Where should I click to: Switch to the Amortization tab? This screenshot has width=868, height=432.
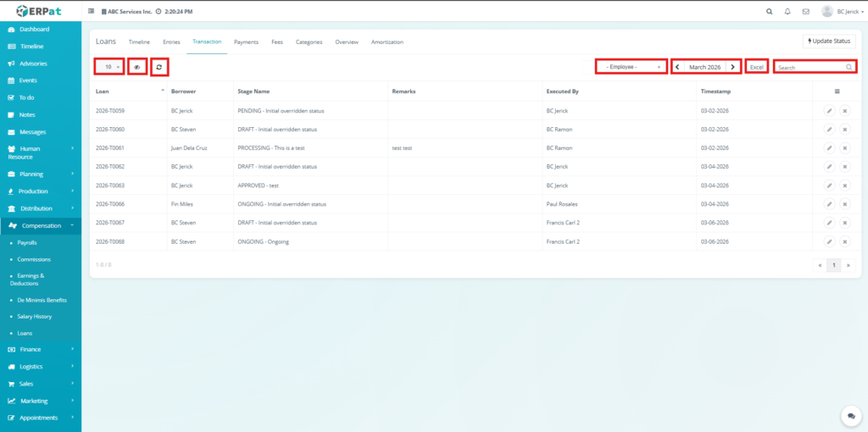pos(387,42)
